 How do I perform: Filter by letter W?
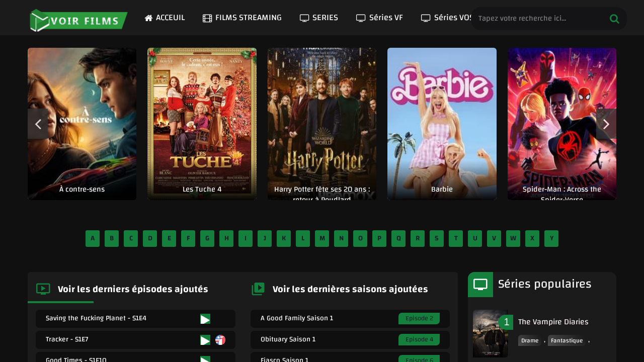[x=513, y=238]
